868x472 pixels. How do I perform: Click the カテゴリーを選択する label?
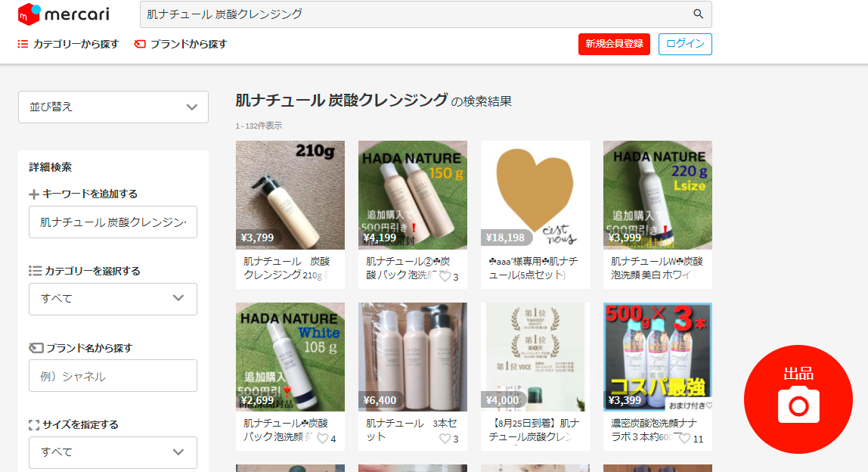[92, 271]
